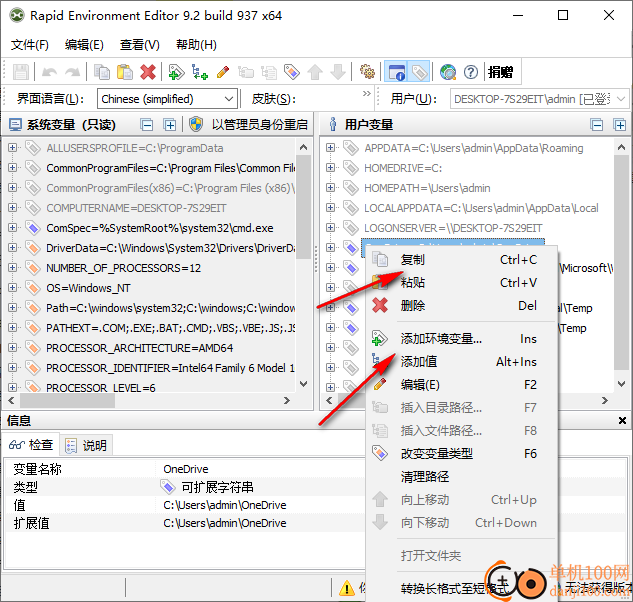Click 以管理员身份重启 restart as administrator
Screen dimensions: 633x602
(249, 125)
